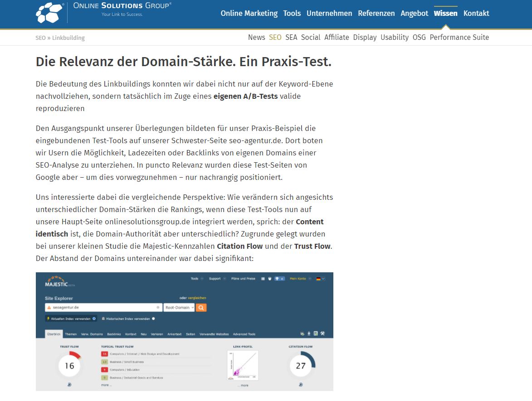Click the Linkbuilding breadcrumb link
Viewport: 532px width, 401px height.
click(x=68, y=38)
